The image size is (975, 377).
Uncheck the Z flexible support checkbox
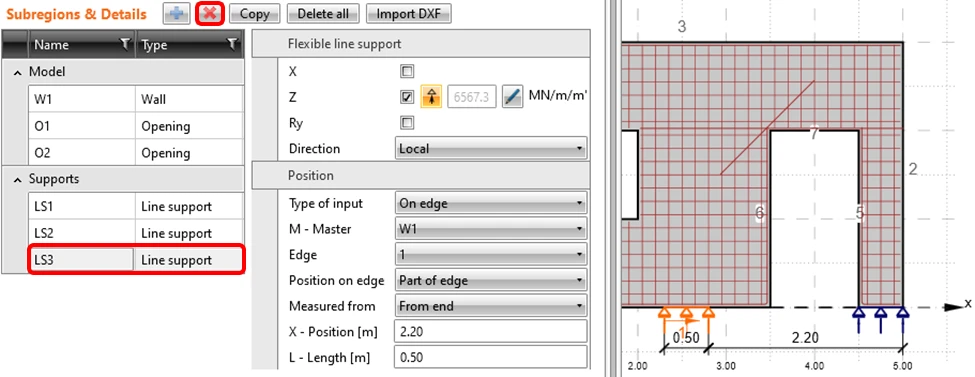tap(407, 97)
